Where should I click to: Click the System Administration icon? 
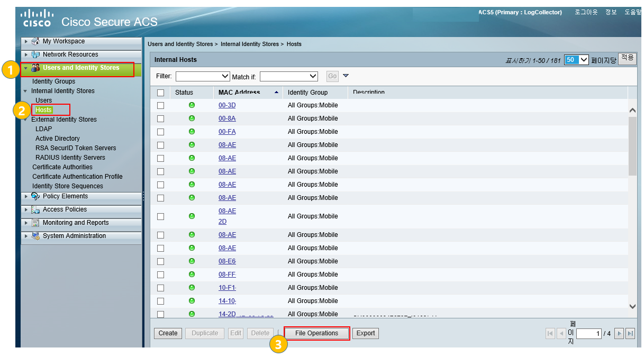(35, 236)
